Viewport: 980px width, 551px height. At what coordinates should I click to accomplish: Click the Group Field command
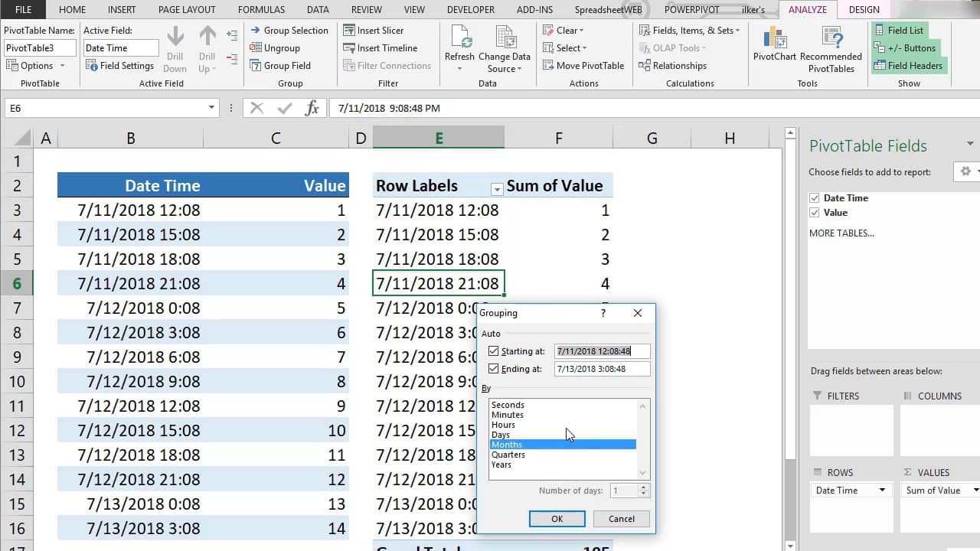280,66
